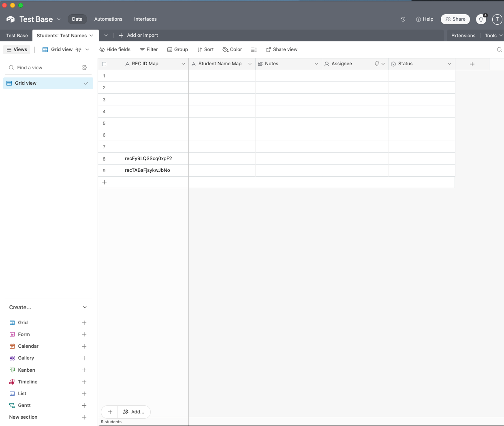Switch to the Data tab
504x426 pixels.
pos(77,19)
